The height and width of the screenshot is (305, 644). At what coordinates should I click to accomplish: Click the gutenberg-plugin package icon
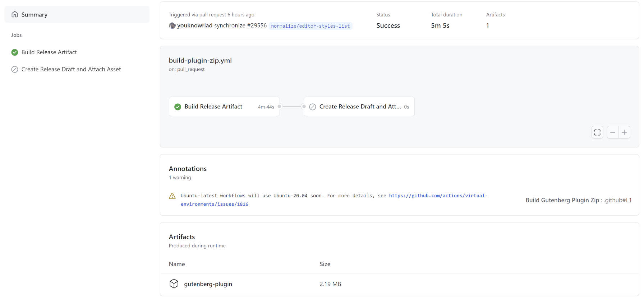click(x=174, y=284)
